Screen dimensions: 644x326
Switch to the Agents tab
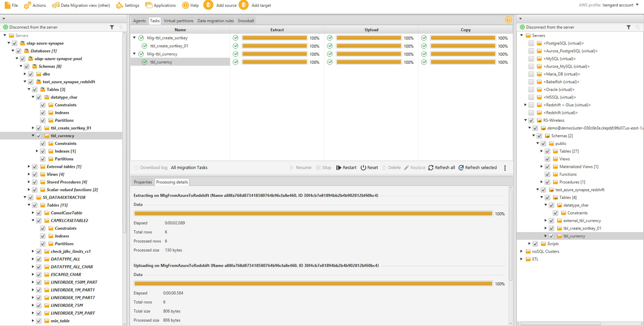tap(139, 21)
